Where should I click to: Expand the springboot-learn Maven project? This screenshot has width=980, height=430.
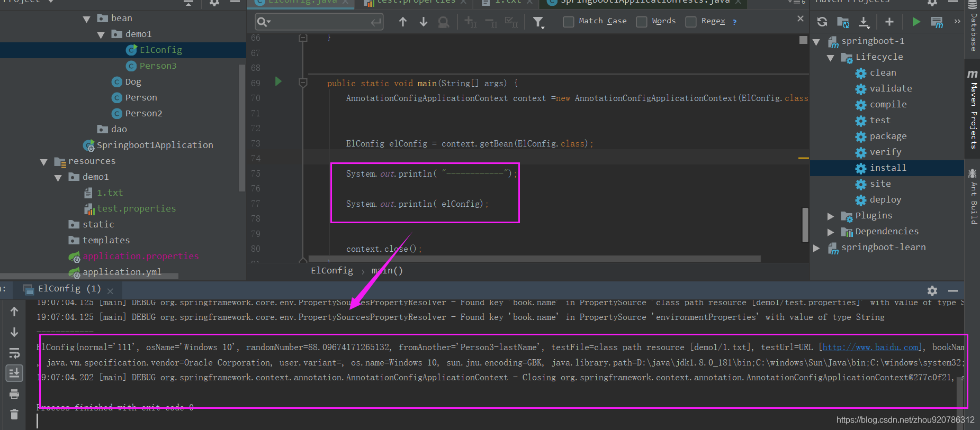[816, 248]
